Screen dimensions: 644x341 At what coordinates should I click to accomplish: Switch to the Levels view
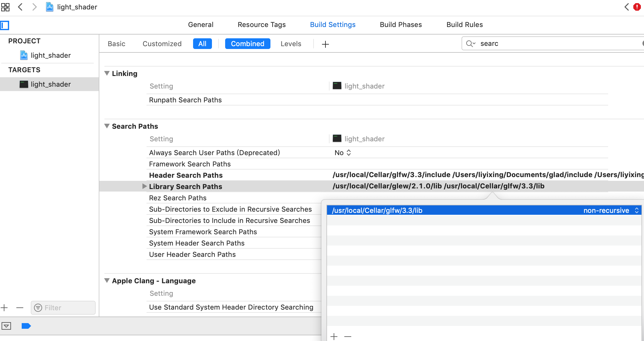click(x=291, y=44)
